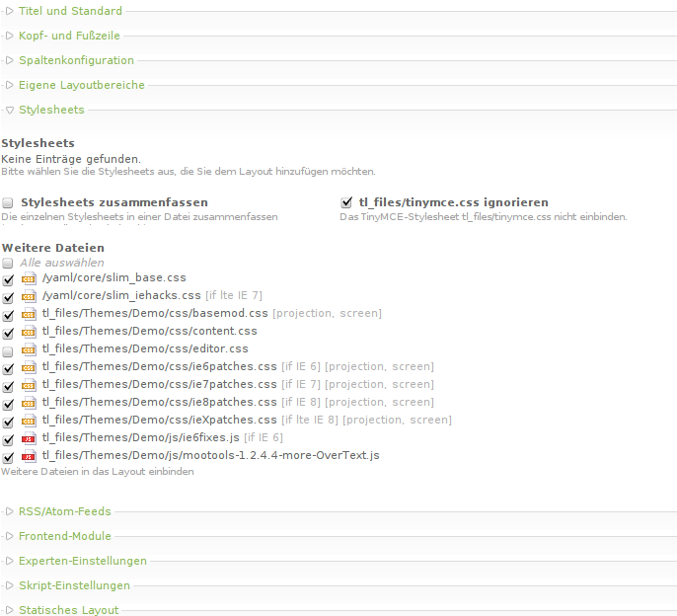
Task: Click the CSS icon next to ieXpatches.css
Action: point(29,421)
